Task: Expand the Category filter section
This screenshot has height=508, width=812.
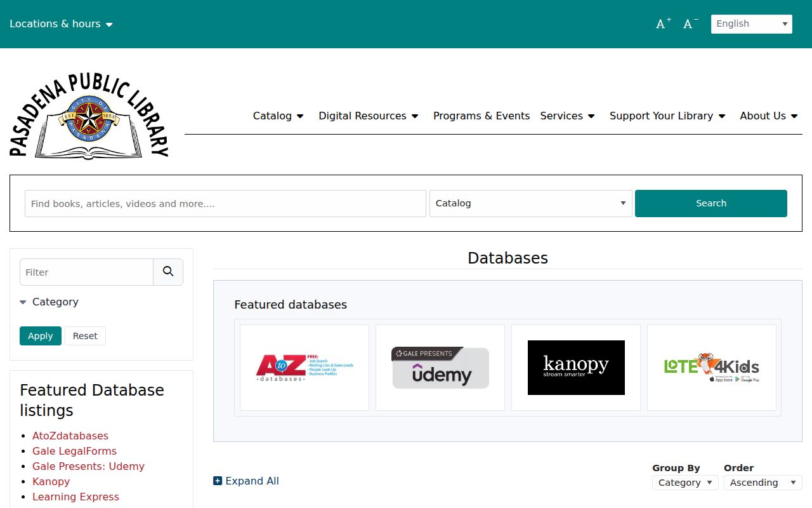Action: (49, 302)
